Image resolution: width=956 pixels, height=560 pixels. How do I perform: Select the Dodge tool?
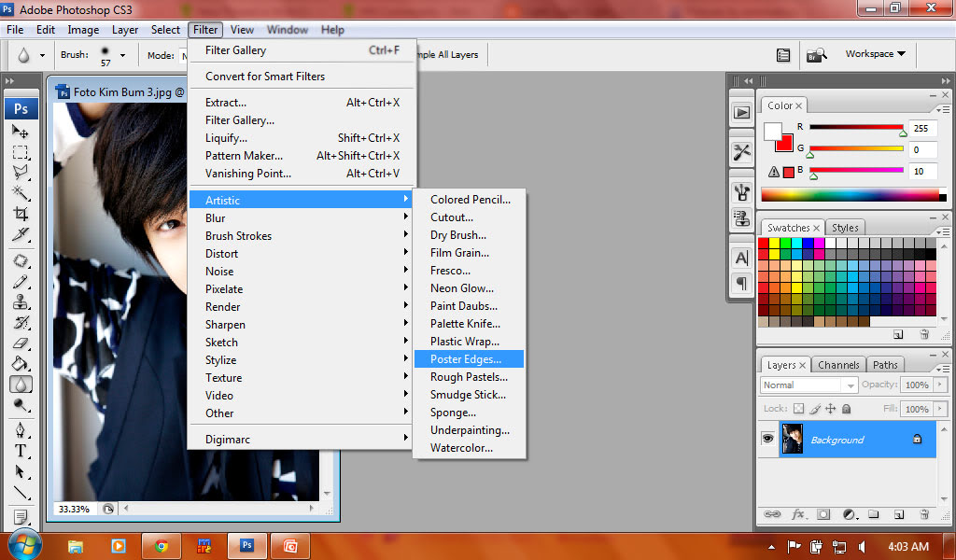click(x=21, y=405)
